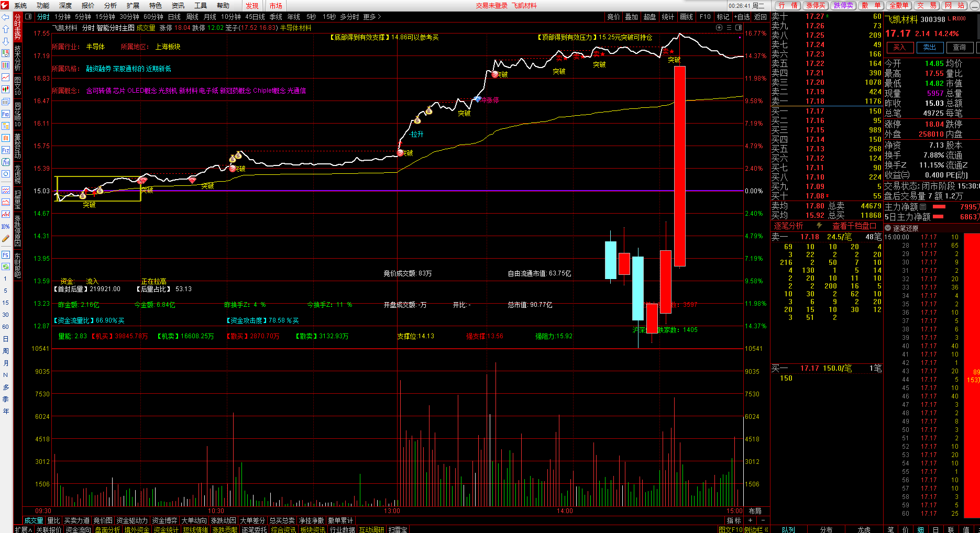Select the pencil drawing tool icon
The height and width of the screenshot is (533, 980).
(x=6, y=239)
